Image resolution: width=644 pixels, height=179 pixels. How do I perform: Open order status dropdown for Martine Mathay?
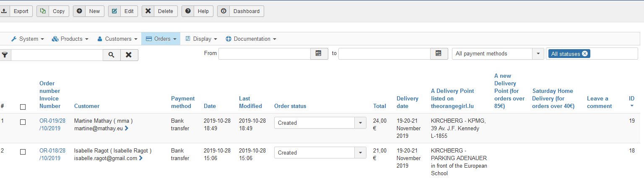click(x=361, y=123)
